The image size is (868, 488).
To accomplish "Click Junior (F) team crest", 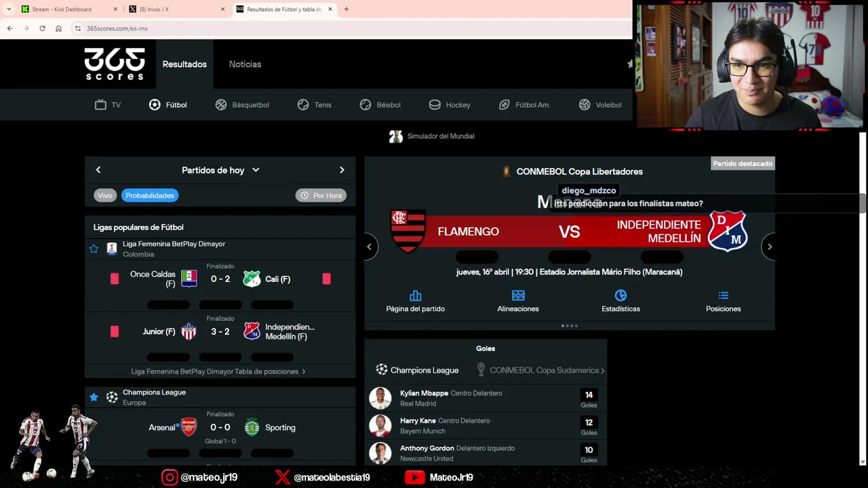I will coord(189,331).
